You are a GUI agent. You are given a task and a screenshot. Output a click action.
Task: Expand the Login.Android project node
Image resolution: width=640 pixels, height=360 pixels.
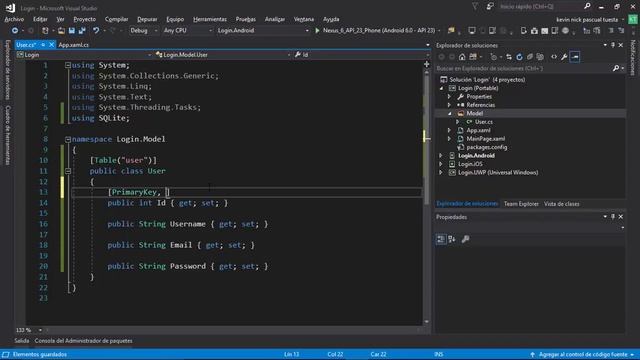(x=441, y=156)
